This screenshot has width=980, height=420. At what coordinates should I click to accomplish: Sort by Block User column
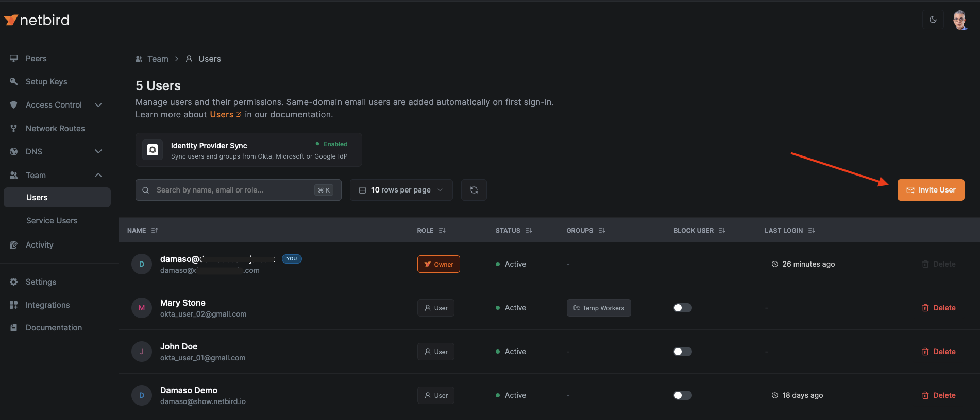tap(699, 231)
